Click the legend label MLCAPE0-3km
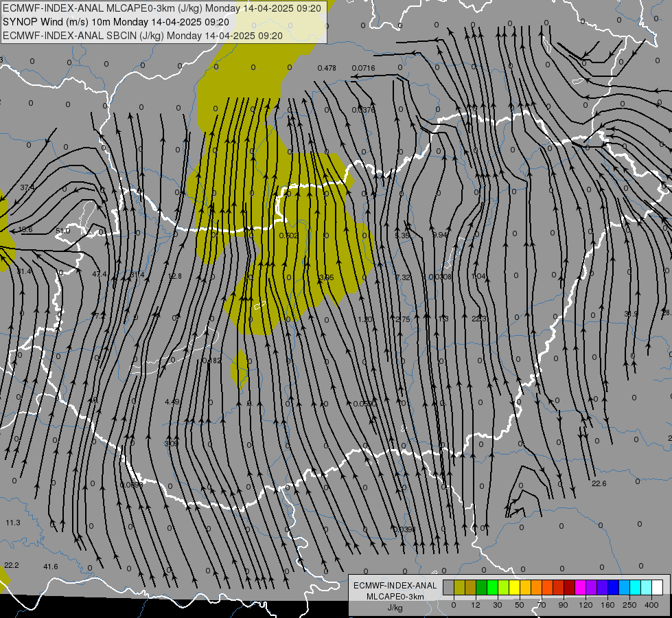 pyautogui.click(x=395, y=597)
